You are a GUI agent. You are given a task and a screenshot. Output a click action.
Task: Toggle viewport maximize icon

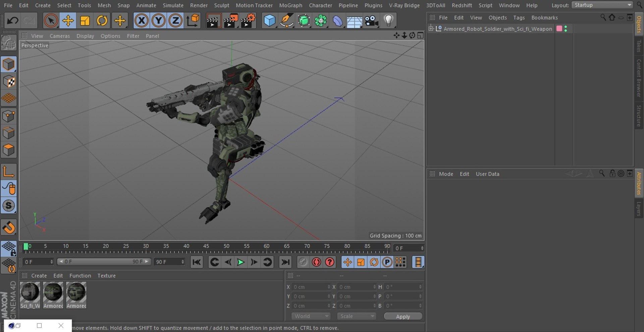[x=420, y=36]
